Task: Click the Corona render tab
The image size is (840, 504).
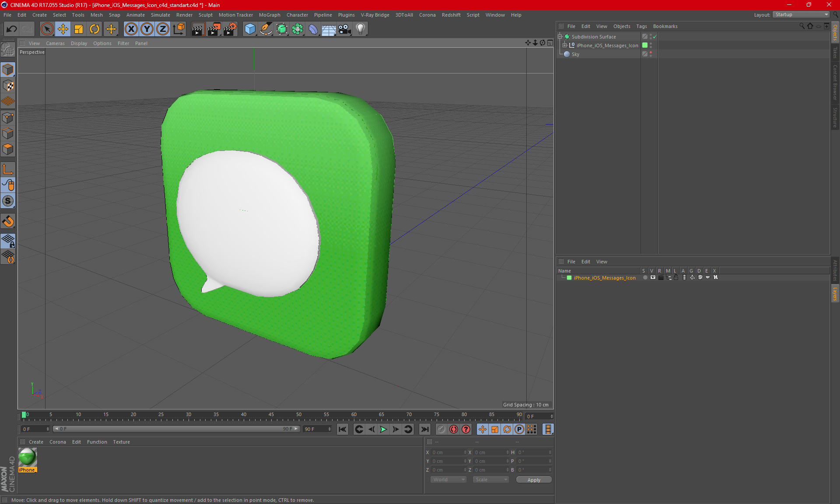Action: 57,441
